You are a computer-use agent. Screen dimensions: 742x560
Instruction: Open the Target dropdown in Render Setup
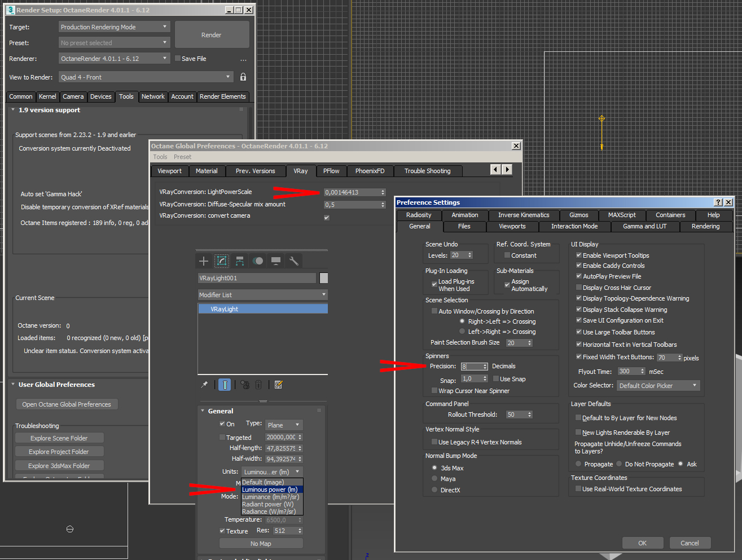tap(114, 27)
